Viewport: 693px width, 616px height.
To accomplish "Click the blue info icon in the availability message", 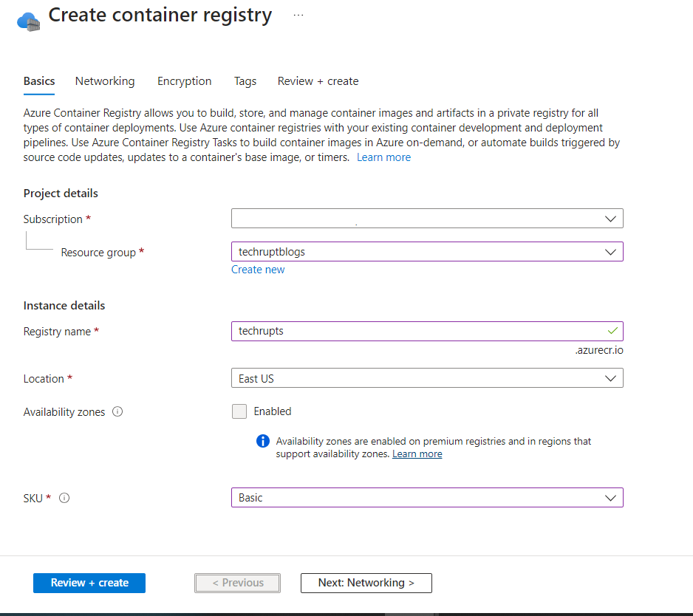I will 262,441.
